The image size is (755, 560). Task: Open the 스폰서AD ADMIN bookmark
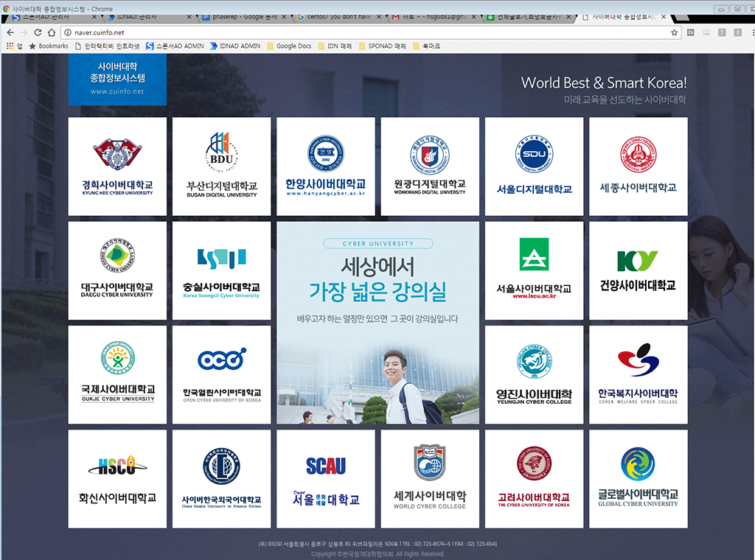[175, 46]
